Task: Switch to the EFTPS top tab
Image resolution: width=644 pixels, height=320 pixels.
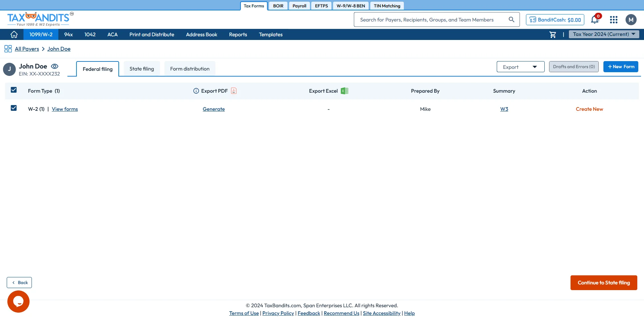Action: coord(322,6)
